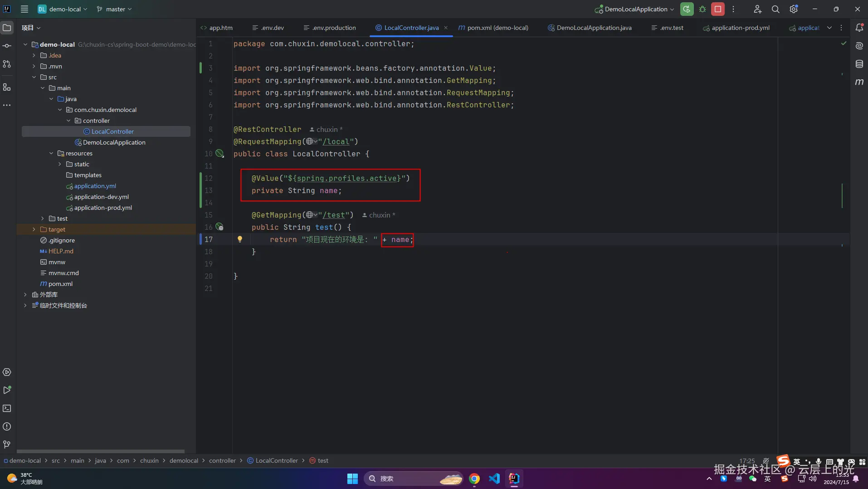Click the bean gutter icon on line 10
This screenshot has width=868, height=489.
219,154
